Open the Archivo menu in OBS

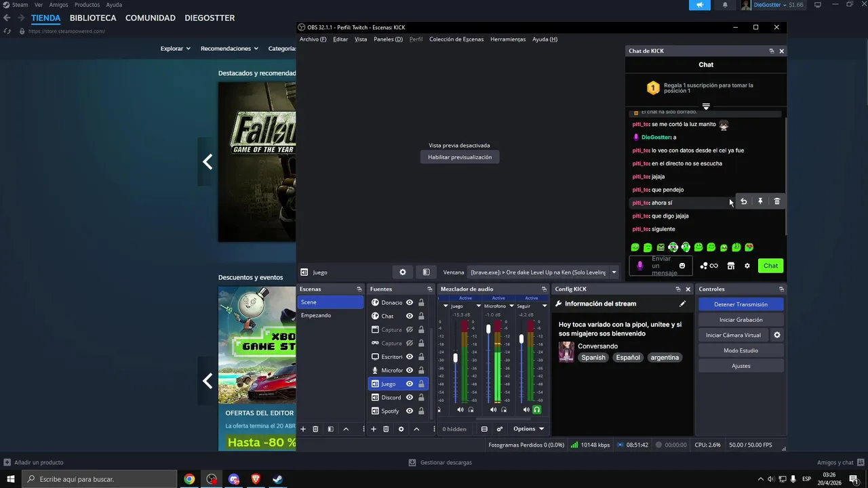point(313,39)
